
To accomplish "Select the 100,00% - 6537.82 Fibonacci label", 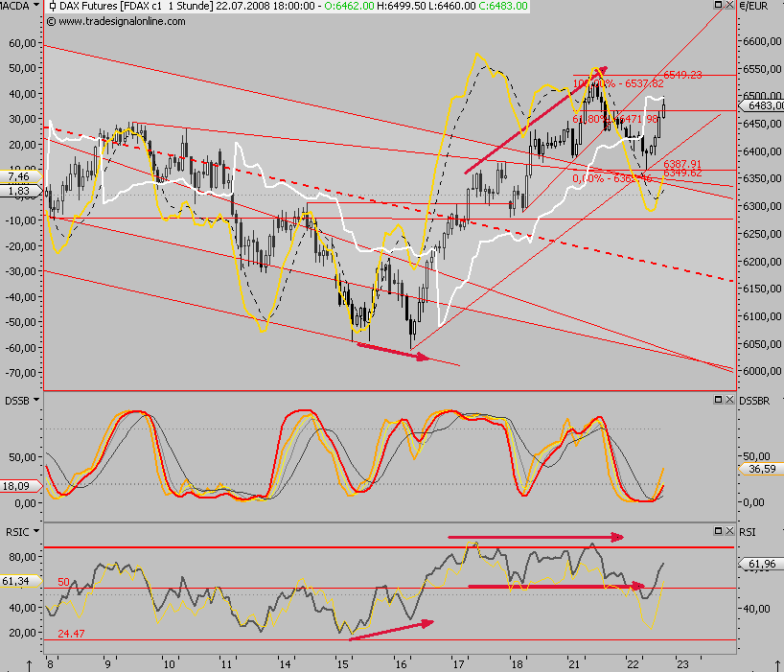I will point(618,83).
